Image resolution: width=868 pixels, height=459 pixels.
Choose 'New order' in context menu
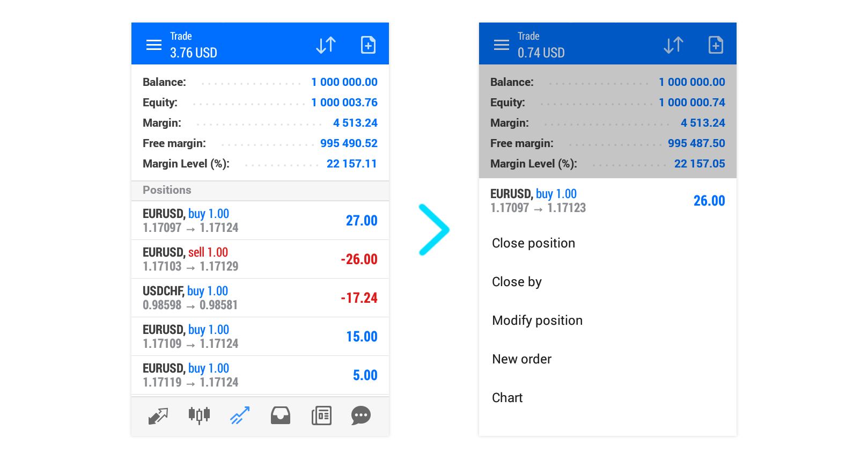[521, 359]
